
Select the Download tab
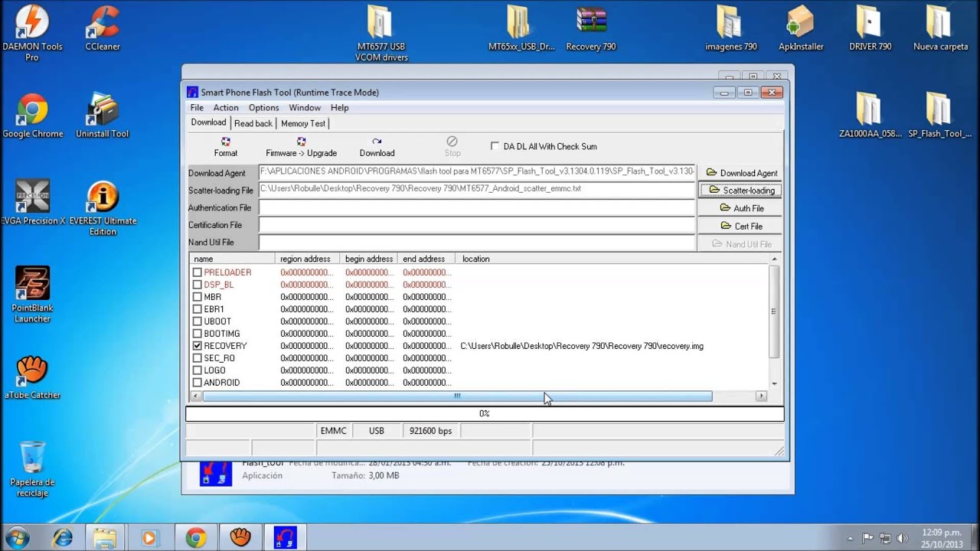click(x=208, y=122)
